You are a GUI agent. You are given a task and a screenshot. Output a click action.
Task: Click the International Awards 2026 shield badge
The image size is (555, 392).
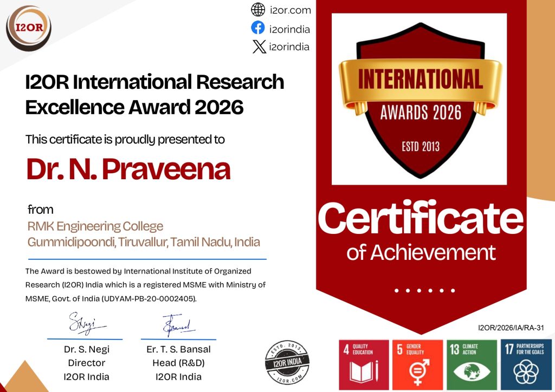click(420, 100)
